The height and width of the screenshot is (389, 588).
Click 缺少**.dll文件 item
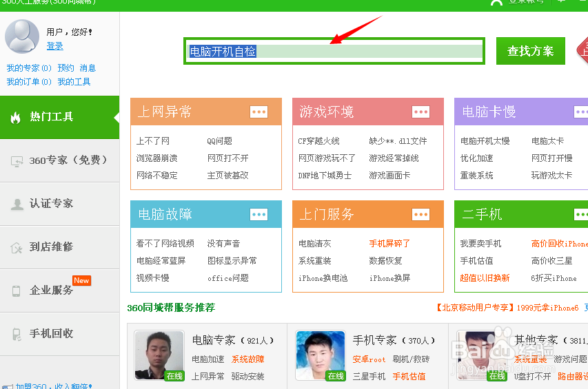click(x=398, y=141)
